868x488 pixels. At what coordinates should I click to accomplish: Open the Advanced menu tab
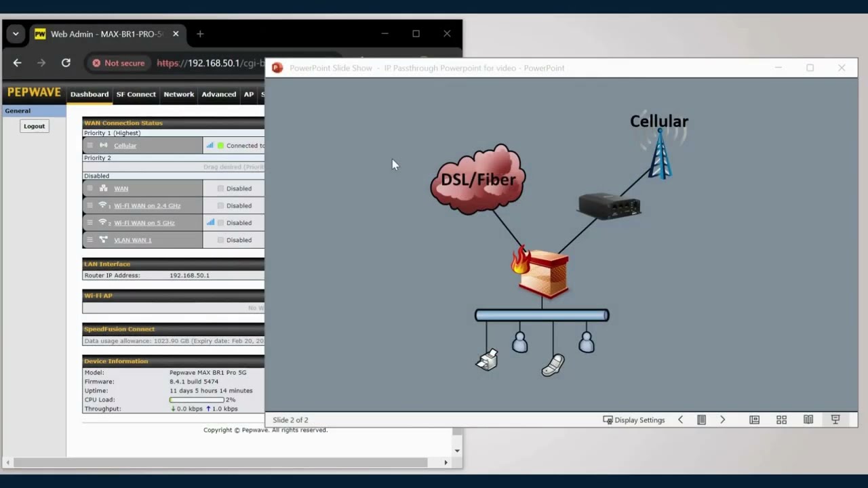tap(219, 94)
